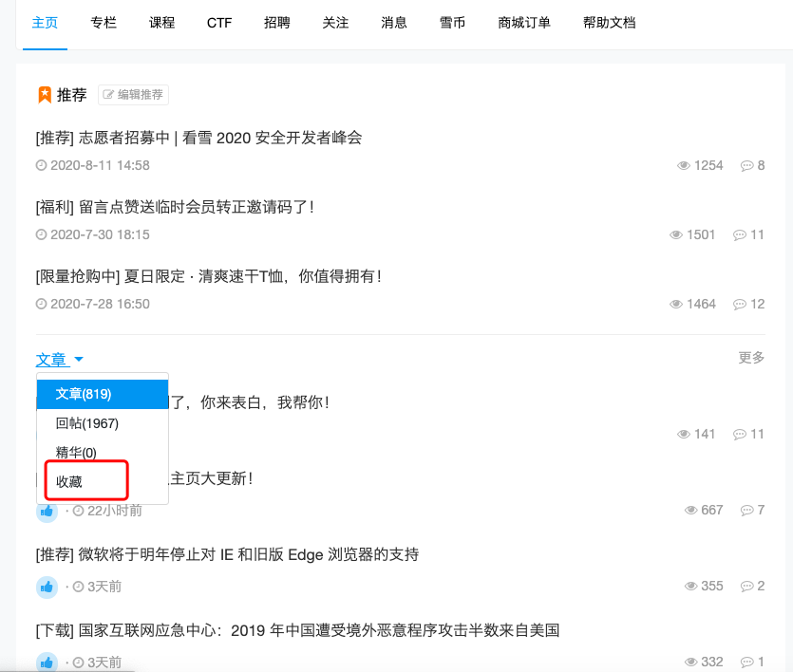Open post 国家互联网应急中心 2019 年恶意程序攻击
This screenshot has width=793, height=672.
pyautogui.click(x=297, y=630)
